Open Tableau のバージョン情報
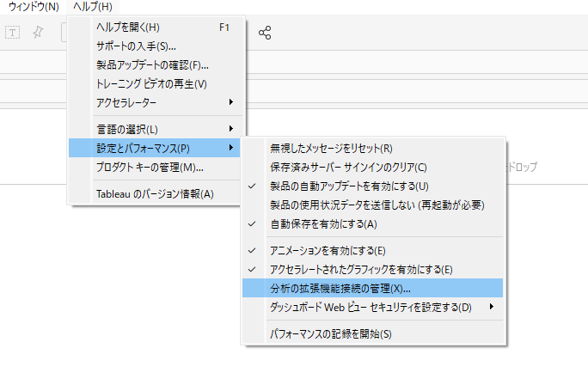 [x=155, y=193]
